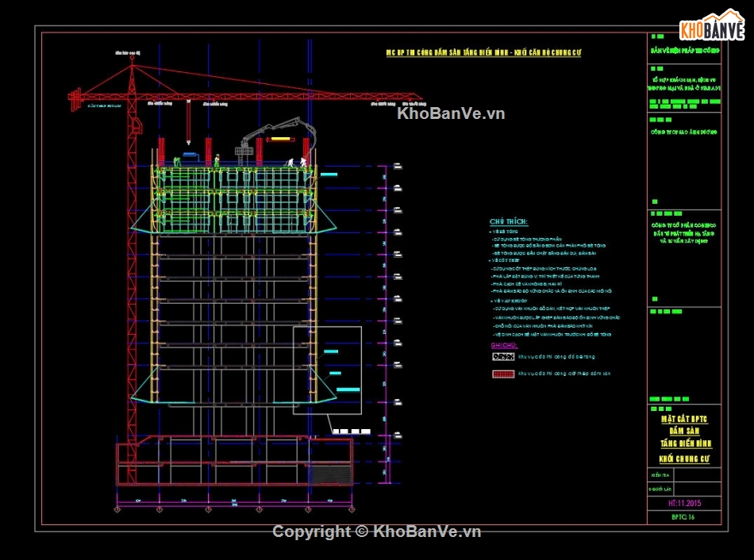
Task: Click the "TẦNG ĐIỂN HÌNH" title block line
Action: coord(685,443)
